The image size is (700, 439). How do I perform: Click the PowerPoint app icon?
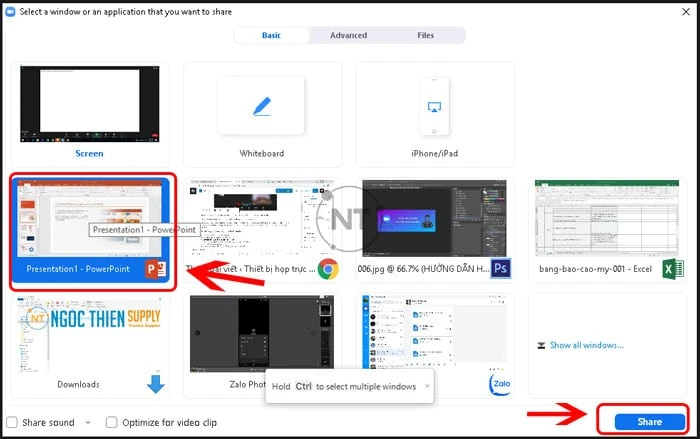[x=156, y=269]
